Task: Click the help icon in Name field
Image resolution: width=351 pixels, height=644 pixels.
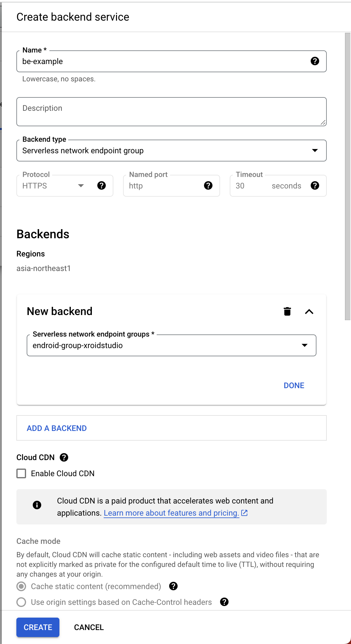Action: pos(315,61)
